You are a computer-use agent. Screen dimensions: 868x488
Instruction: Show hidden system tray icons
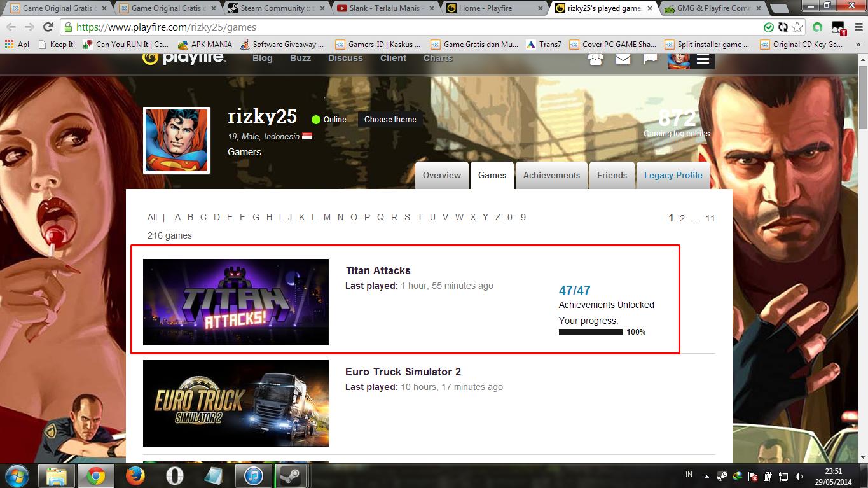706,476
